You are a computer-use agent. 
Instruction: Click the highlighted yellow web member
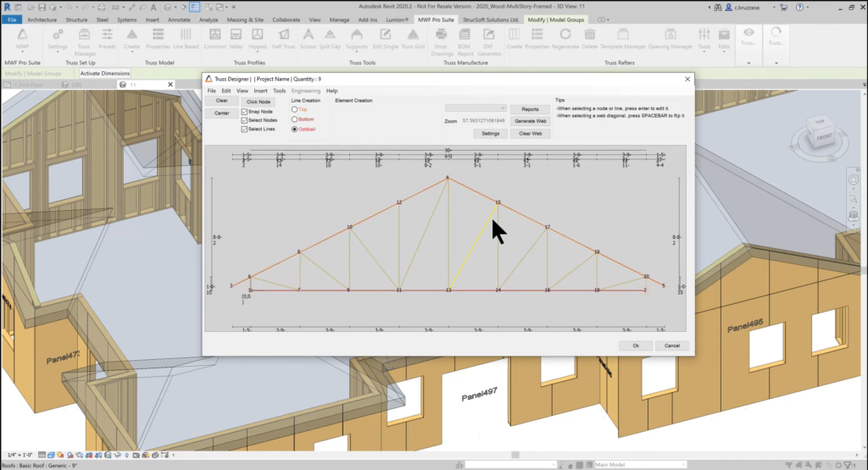472,248
